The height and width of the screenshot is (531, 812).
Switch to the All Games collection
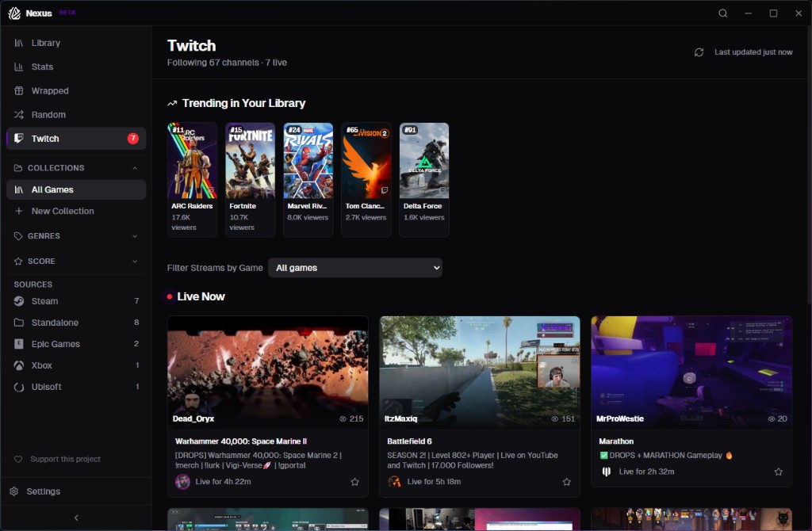52,189
